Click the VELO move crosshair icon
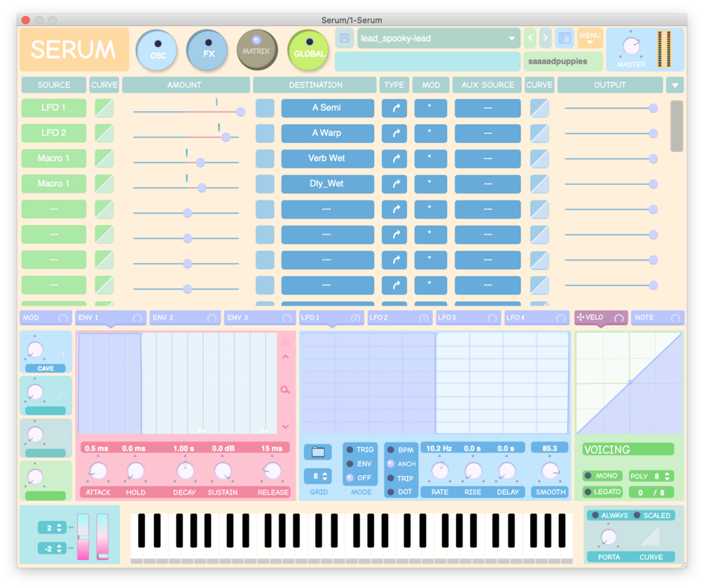Screen dimensions: 704x588 click(x=580, y=317)
